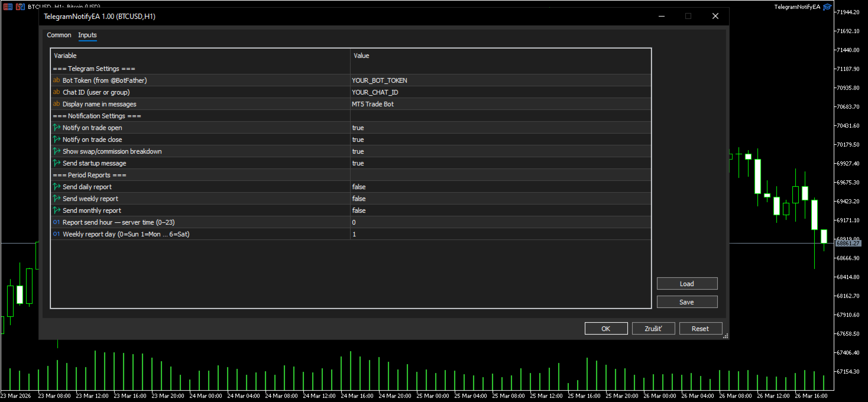The image size is (868, 402).
Task: Click bool icon for Notify on trade open
Action: pyautogui.click(x=57, y=128)
